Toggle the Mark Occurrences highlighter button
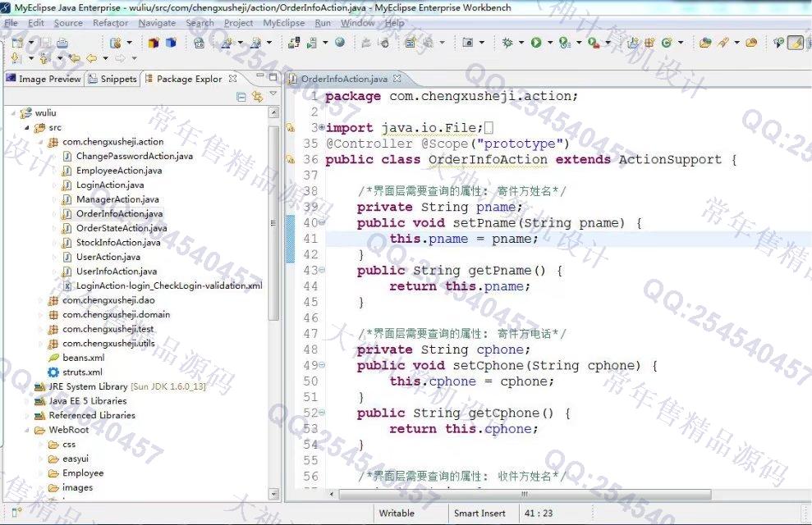The image size is (812, 525). [796, 43]
